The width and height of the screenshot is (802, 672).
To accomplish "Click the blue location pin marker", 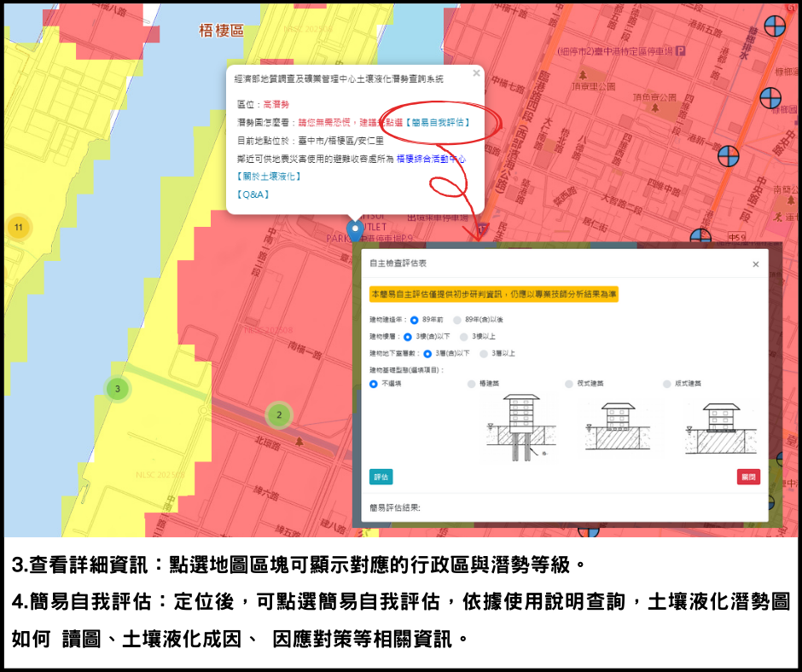I will (354, 229).
